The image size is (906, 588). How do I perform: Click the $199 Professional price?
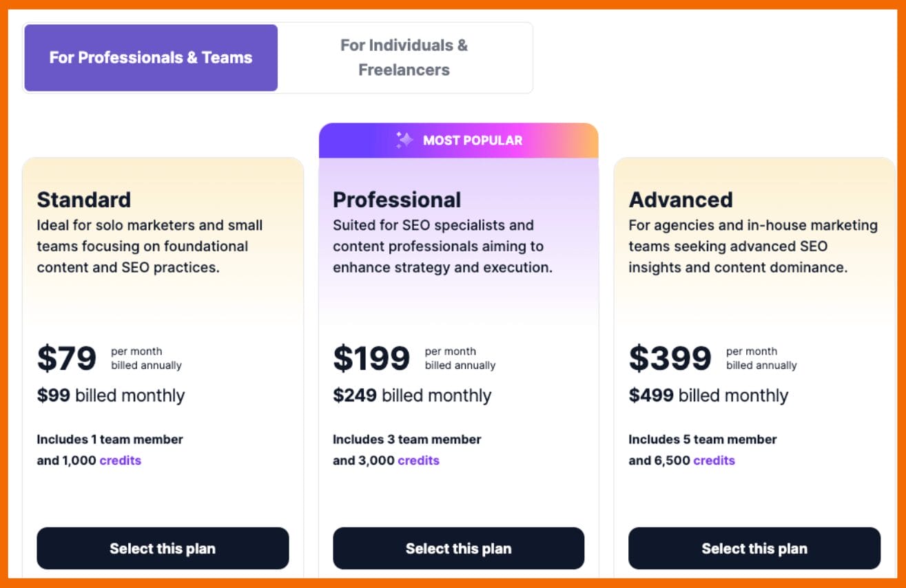tap(371, 358)
